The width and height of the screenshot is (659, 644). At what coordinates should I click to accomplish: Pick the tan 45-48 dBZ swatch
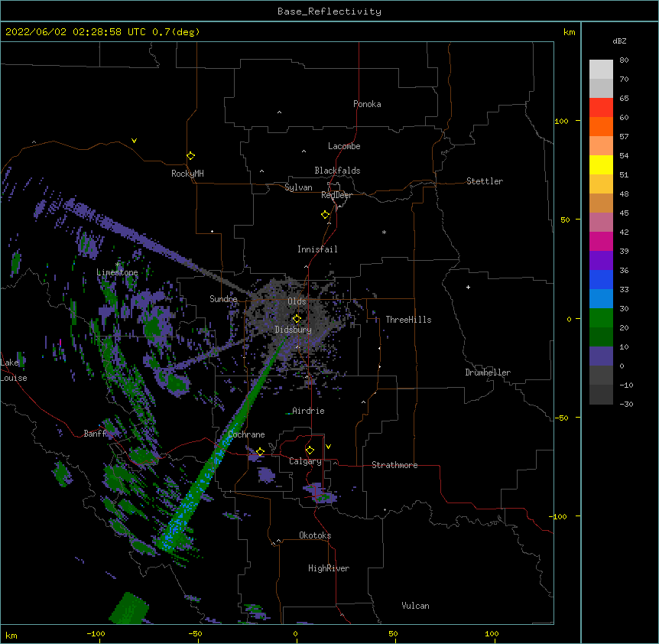coord(601,203)
